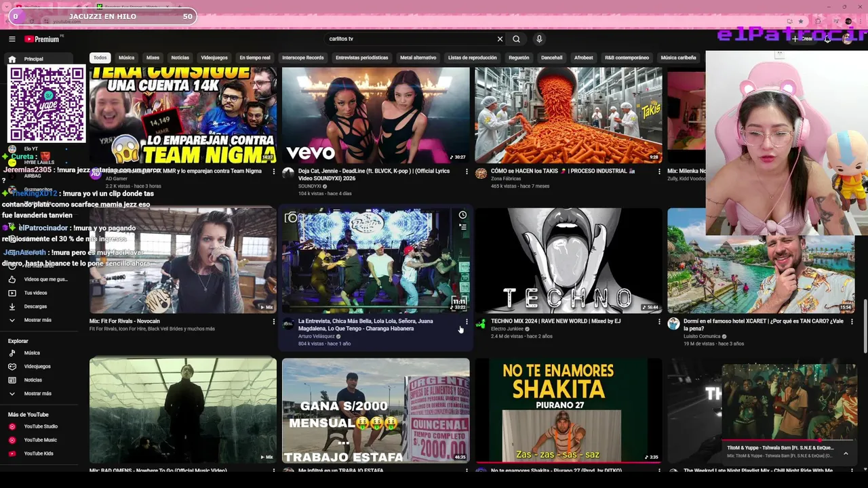This screenshot has height=488, width=868.
Task: Select the Entrevistas periodísticas chip
Action: 361,58
